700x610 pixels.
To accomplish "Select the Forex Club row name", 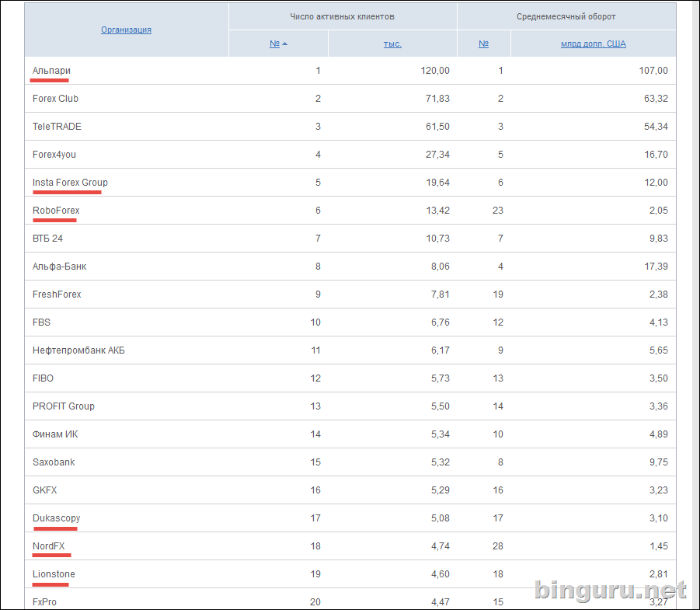I will [55, 99].
